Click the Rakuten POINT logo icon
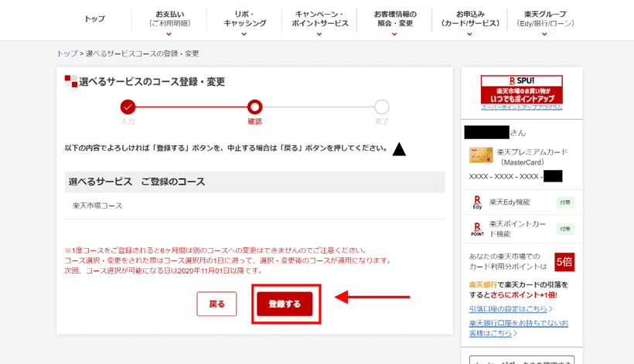Viewport: 634px width, 364px height. point(478,229)
